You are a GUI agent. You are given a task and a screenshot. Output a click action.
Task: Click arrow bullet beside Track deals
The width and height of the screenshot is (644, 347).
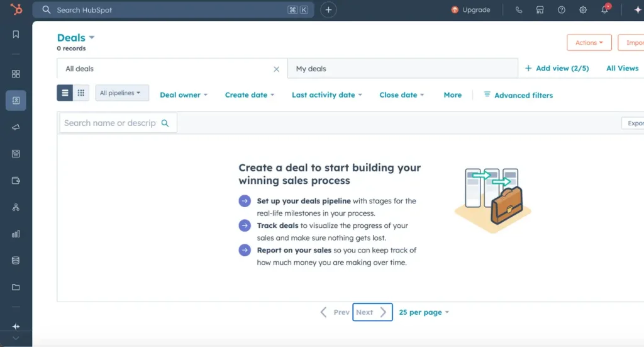click(x=245, y=225)
